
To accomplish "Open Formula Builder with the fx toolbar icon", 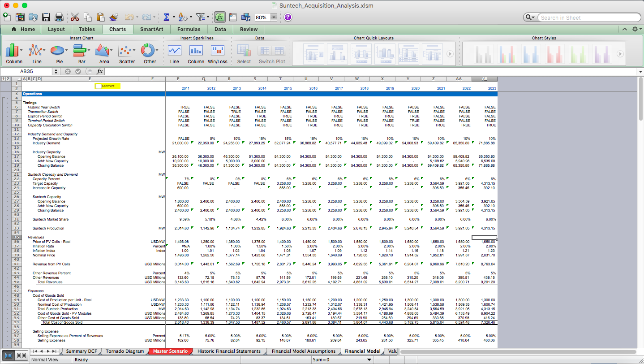I will pos(219,17).
